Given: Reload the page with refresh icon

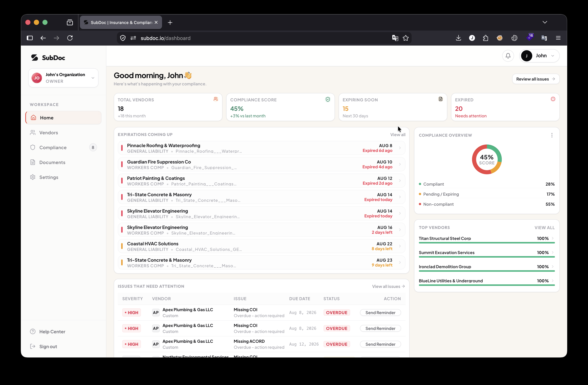Looking at the screenshot, I should [x=70, y=38].
